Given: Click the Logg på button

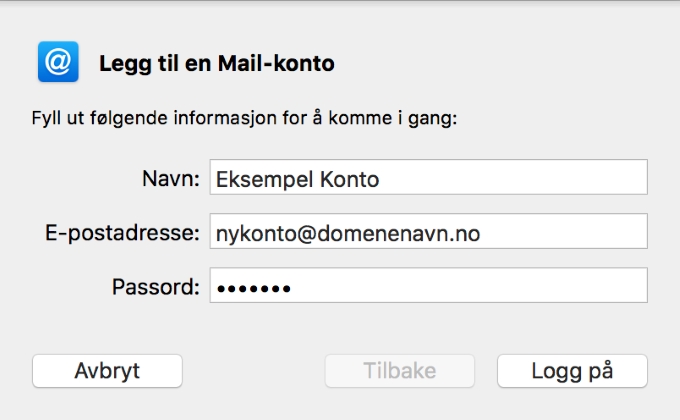Looking at the screenshot, I should click(x=572, y=371).
